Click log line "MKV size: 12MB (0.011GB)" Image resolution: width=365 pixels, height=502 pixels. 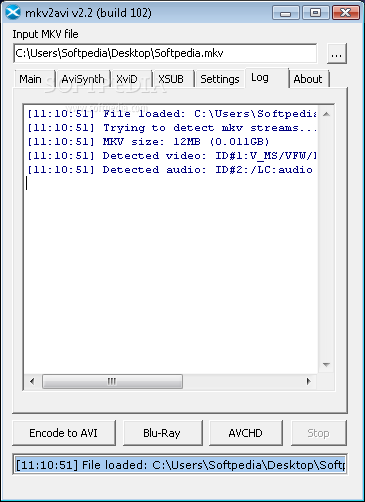click(x=148, y=142)
